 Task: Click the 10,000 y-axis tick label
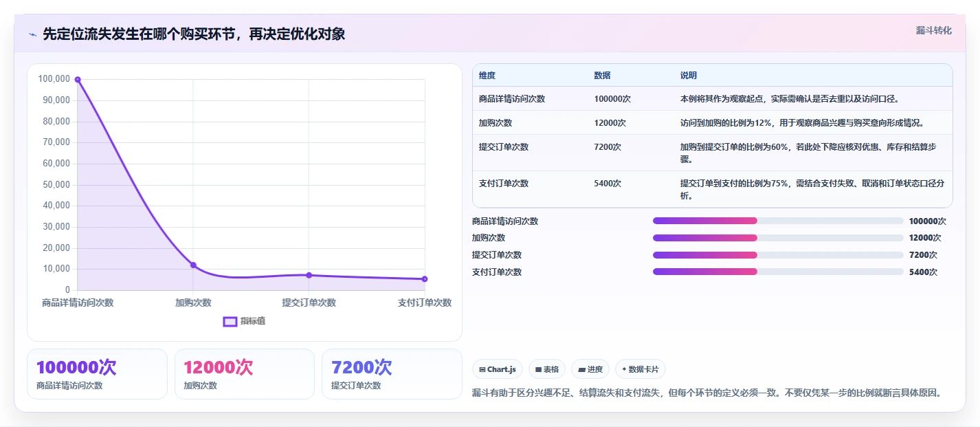click(56, 269)
